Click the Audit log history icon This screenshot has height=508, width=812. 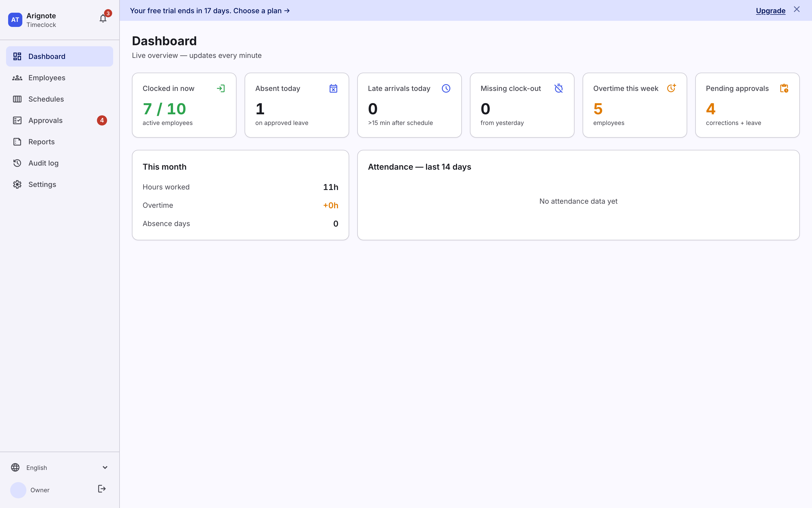click(17, 163)
